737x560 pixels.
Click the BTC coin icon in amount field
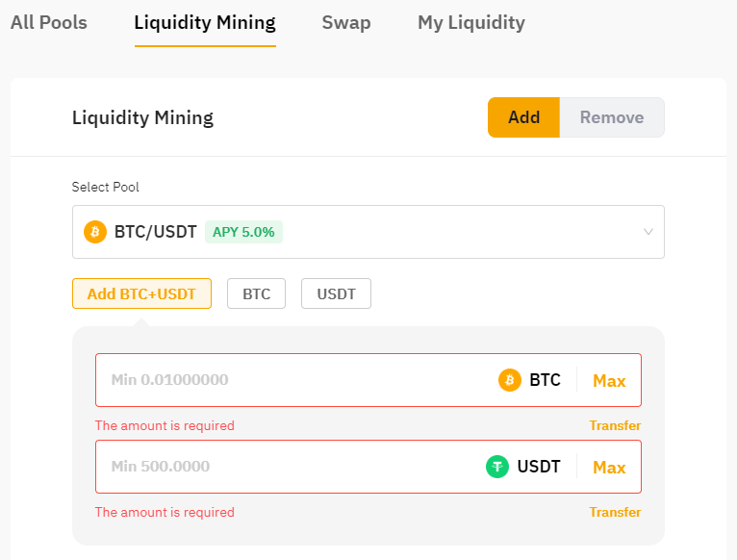(x=510, y=380)
